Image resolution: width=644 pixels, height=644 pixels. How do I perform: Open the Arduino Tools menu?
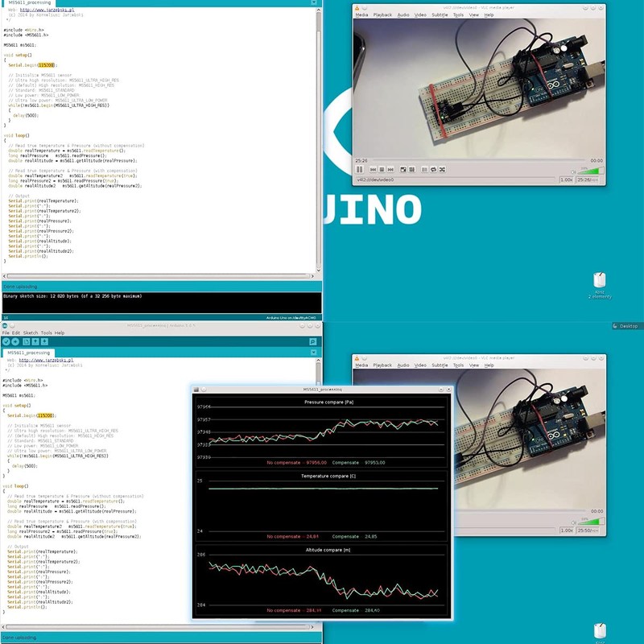click(47, 332)
